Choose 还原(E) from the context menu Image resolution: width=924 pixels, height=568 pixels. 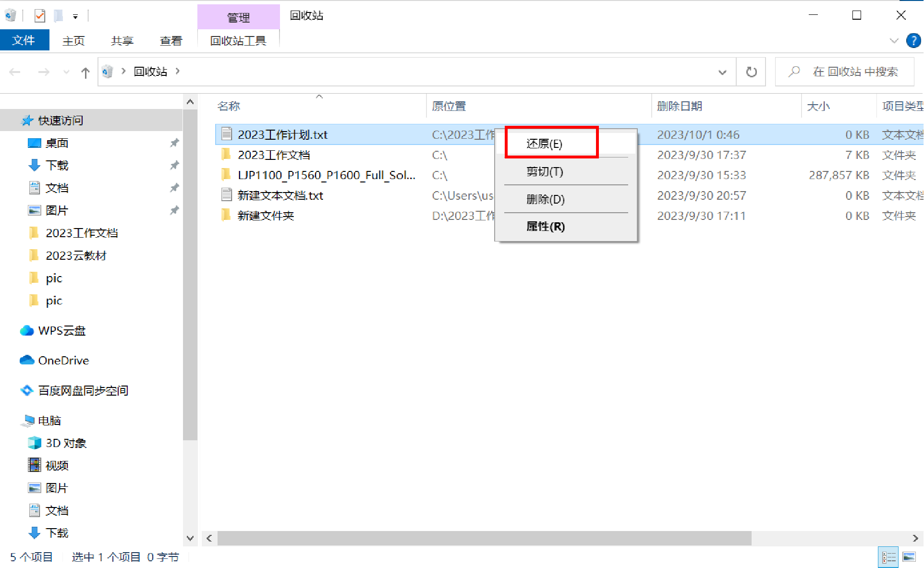(x=544, y=144)
